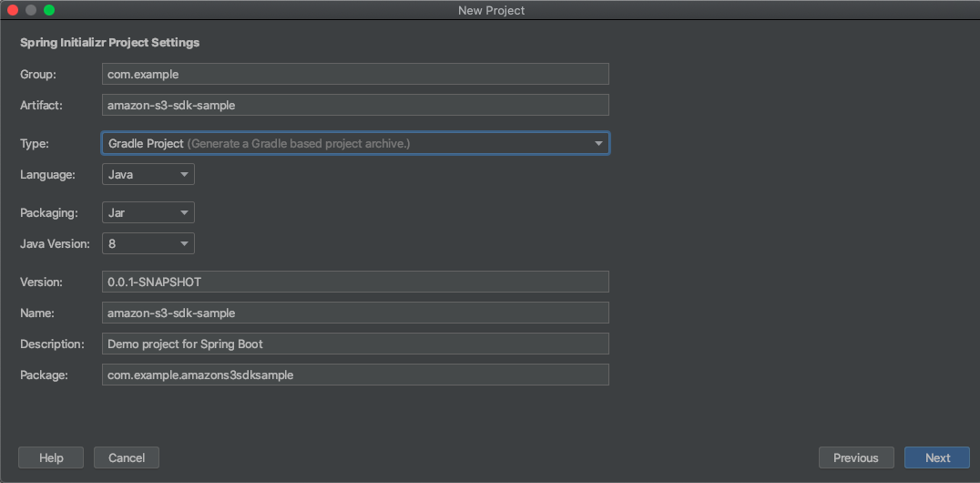Return to the Previous wizard page
Image resolution: width=980 pixels, height=483 pixels.
(x=855, y=458)
